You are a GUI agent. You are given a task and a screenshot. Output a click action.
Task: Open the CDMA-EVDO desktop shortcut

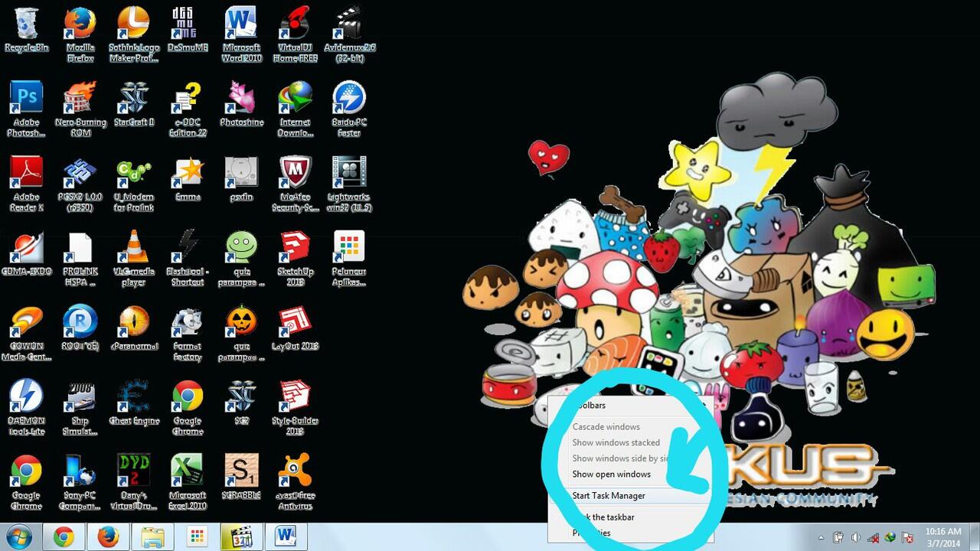tap(26, 254)
